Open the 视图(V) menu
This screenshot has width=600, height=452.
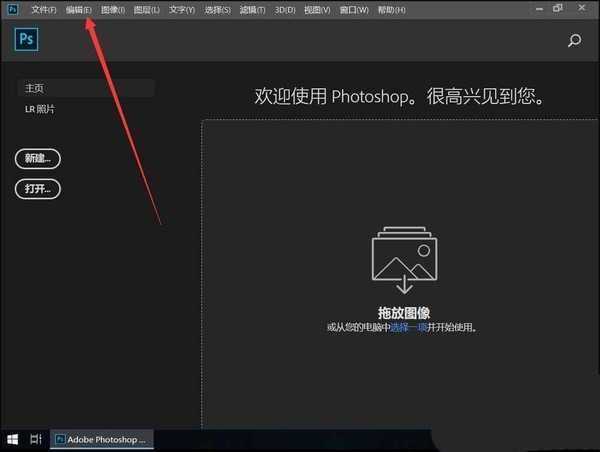pyautogui.click(x=317, y=10)
